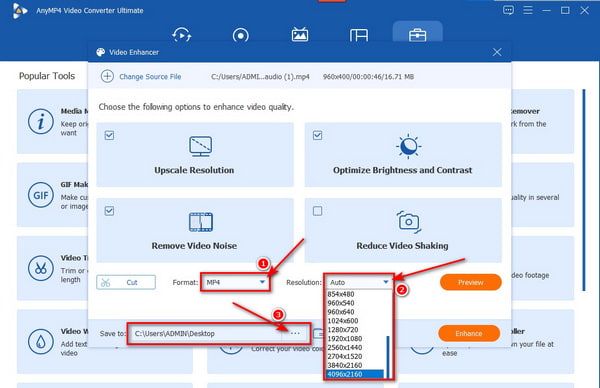Image resolution: width=600 pixels, height=388 pixels.
Task: Open the MV maker tab icon
Action: (300, 35)
